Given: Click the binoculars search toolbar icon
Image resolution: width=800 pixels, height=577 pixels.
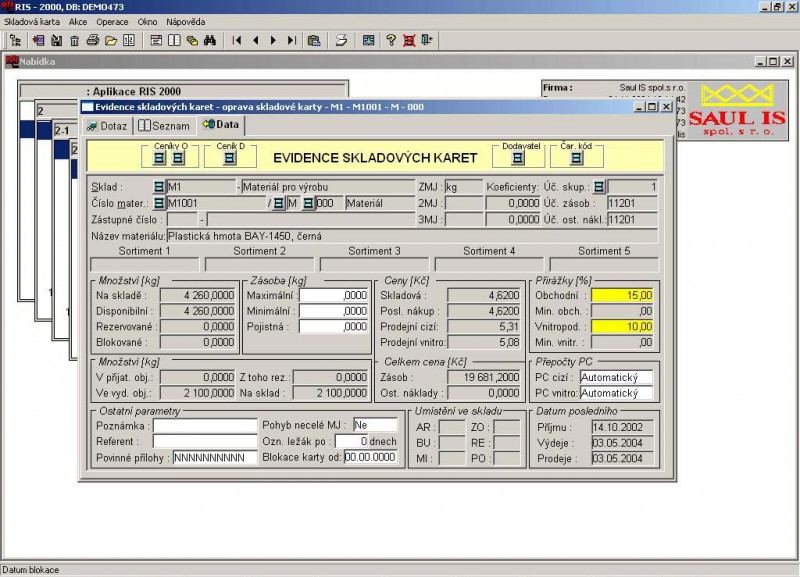Looking at the screenshot, I should tap(210, 41).
